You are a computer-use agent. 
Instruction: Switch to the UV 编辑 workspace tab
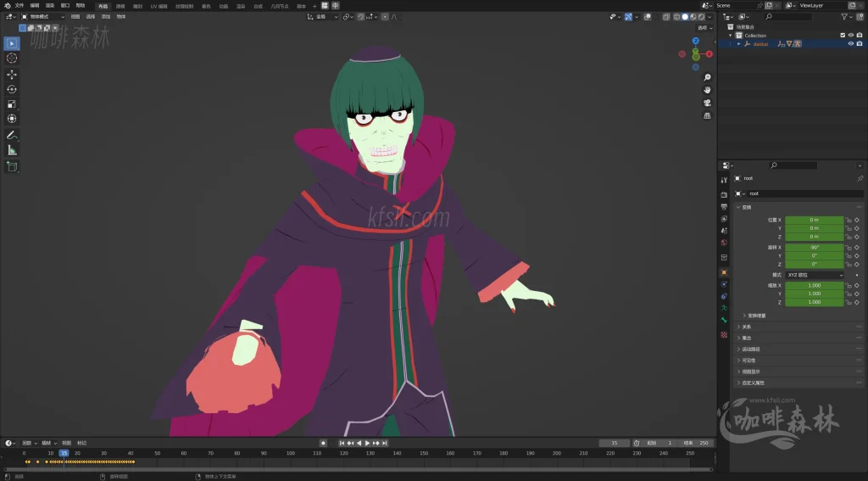(x=159, y=6)
